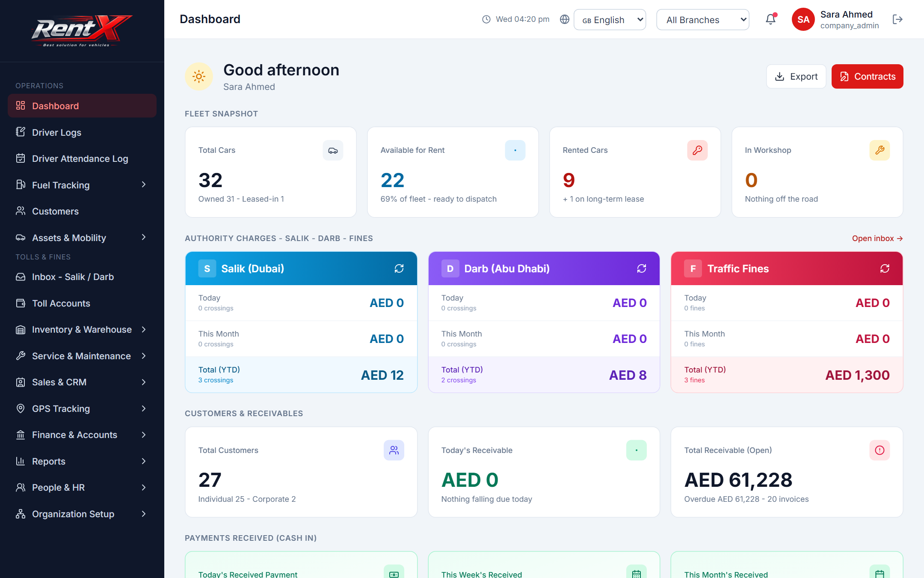Image resolution: width=924 pixels, height=578 pixels.
Task: Click the alert icon on Total Receivable card
Action: click(x=880, y=450)
